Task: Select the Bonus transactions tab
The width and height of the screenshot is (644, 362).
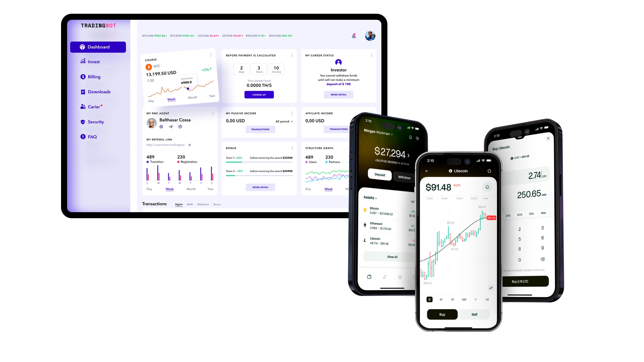Action: pyautogui.click(x=217, y=204)
